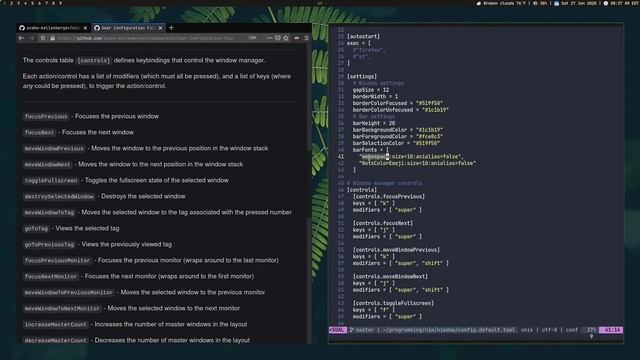Click the utf-8 encoding in statusline
Image resolution: width=640 pixels, height=360 pixels.
(549, 330)
